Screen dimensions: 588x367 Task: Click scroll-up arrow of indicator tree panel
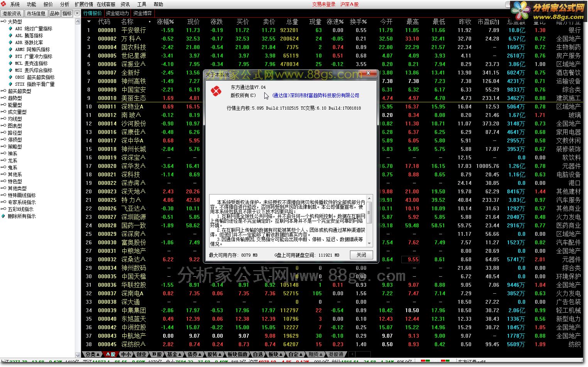pos(78,21)
